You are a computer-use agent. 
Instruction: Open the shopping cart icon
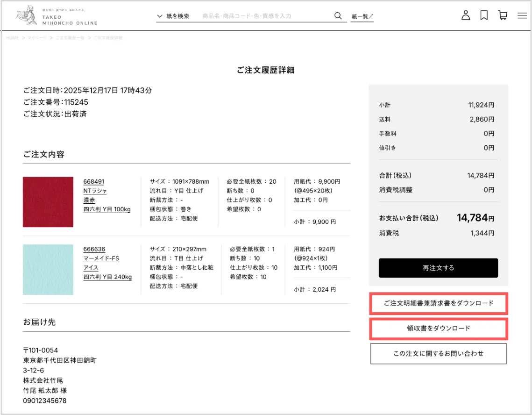point(503,15)
